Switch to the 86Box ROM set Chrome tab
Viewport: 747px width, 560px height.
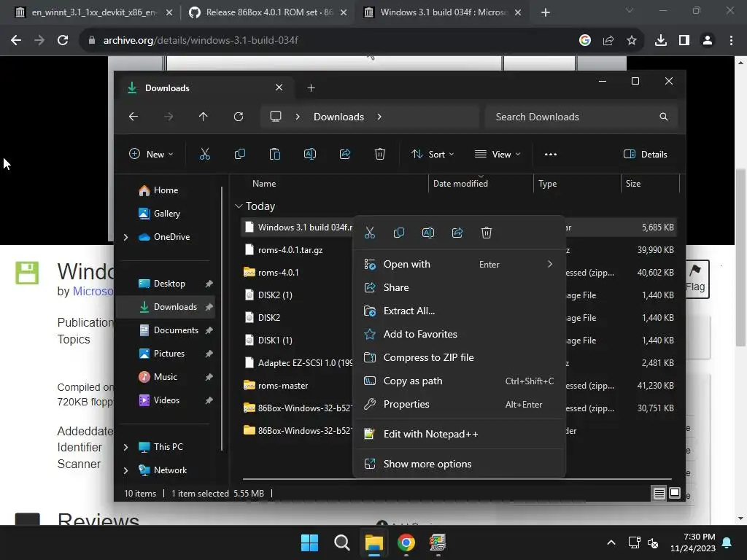(268, 12)
